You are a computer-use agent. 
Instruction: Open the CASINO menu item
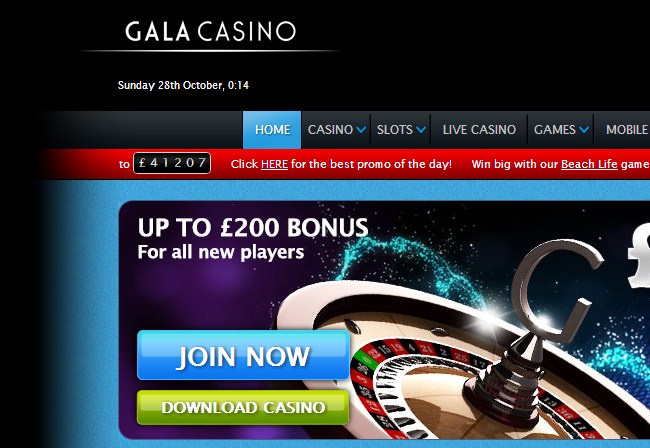[330, 130]
